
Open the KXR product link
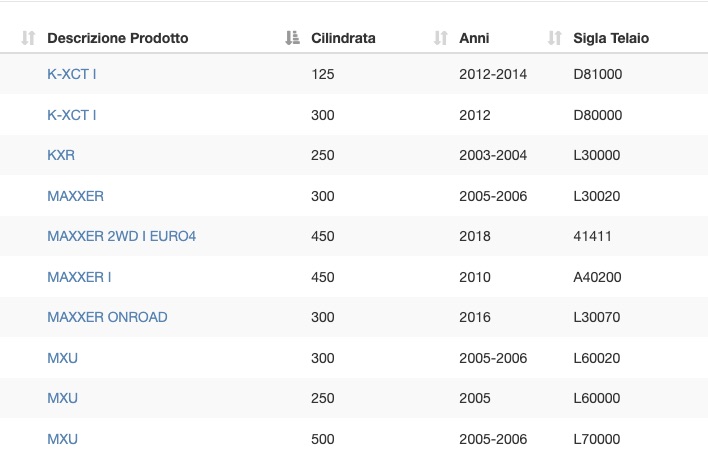click(x=61, y=155)
